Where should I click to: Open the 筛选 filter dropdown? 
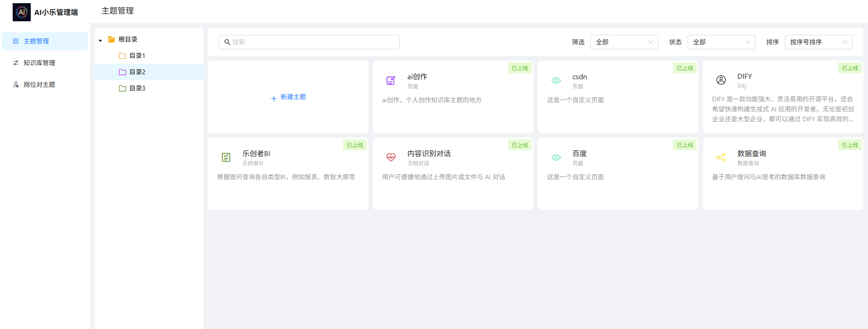pos(624,42)
